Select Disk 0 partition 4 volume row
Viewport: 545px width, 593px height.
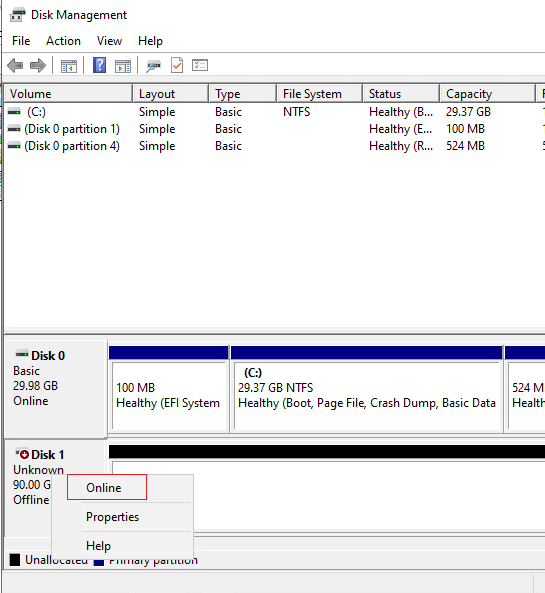click(272, 146)
